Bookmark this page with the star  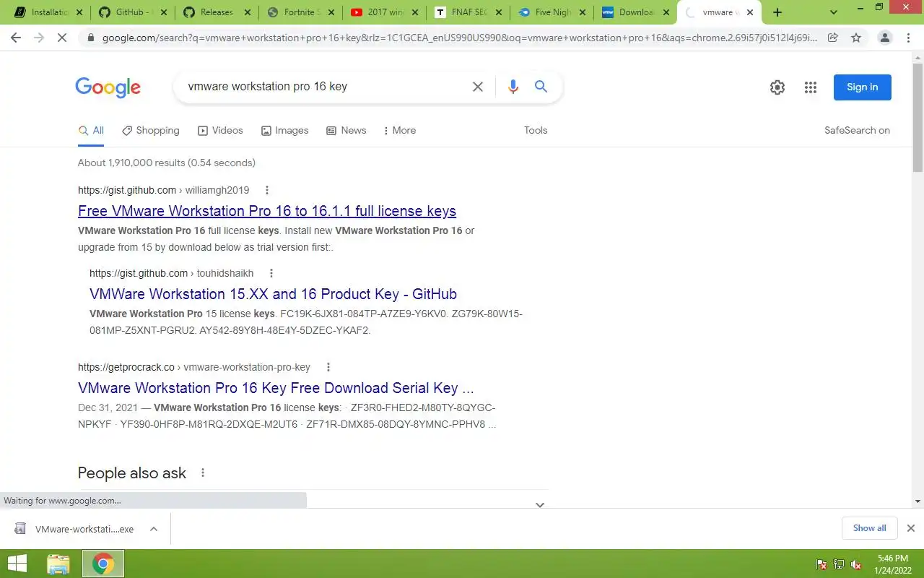(x=856, y=38)
